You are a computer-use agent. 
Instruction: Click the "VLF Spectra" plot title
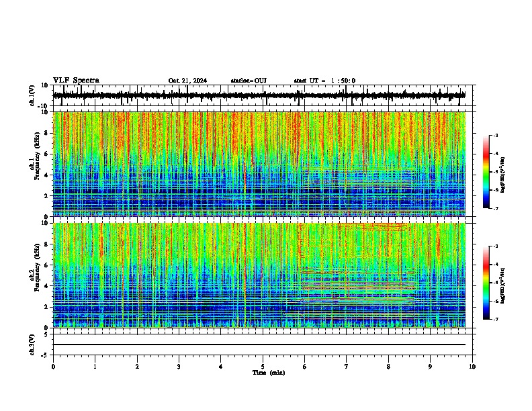pyautogui.click(x=76, y=81)
